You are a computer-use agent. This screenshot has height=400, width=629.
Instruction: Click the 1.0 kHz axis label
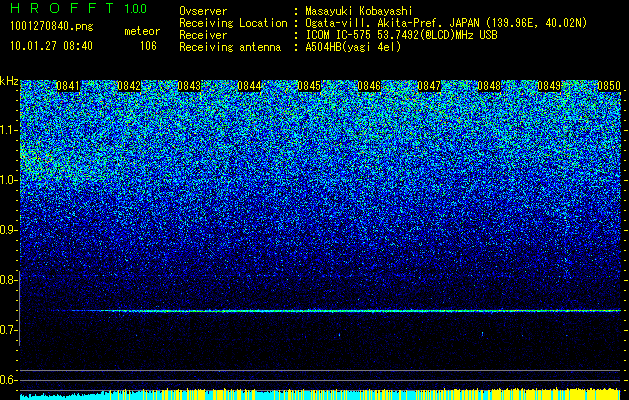point(8,181)
